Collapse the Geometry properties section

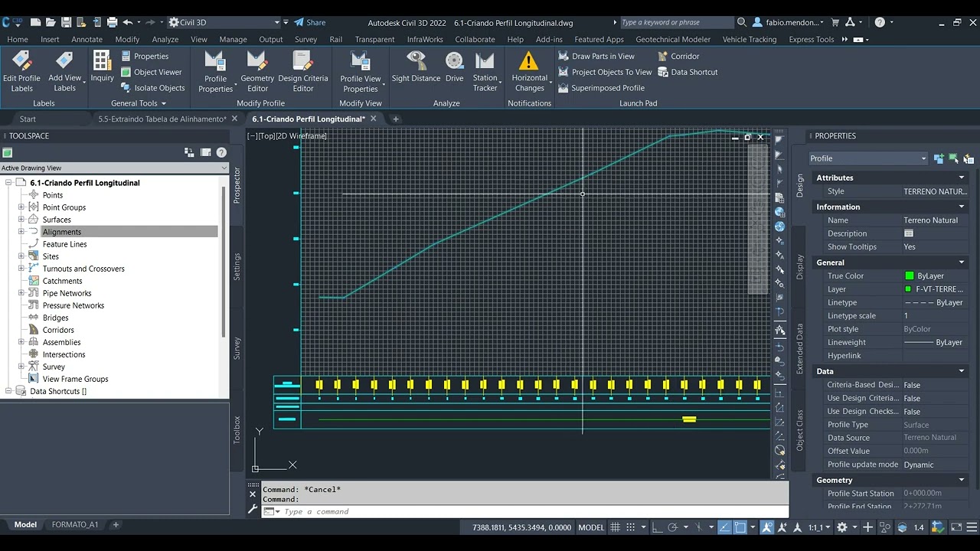point(962,481)
